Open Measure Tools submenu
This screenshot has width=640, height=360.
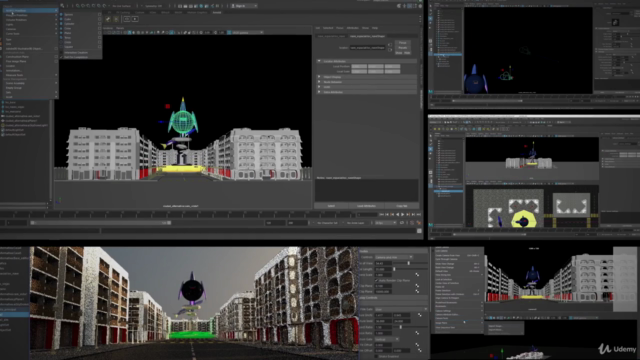click(31, 75)
